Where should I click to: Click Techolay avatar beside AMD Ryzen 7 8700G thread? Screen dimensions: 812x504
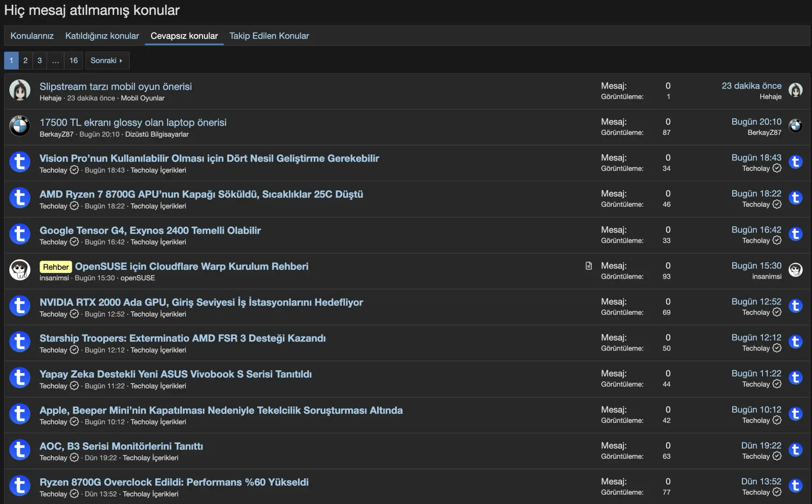coord(20,198)
